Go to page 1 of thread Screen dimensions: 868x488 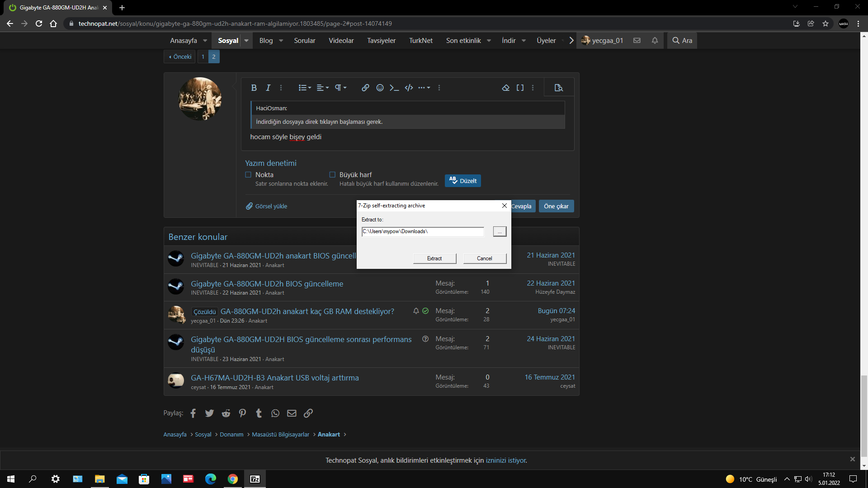pyautogui.click(x=203, y=56)
